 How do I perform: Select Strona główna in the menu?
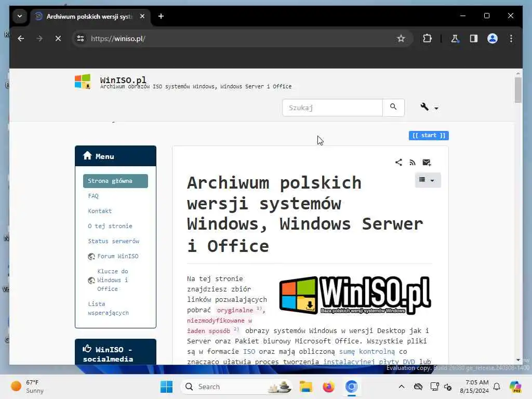point(115,181)
